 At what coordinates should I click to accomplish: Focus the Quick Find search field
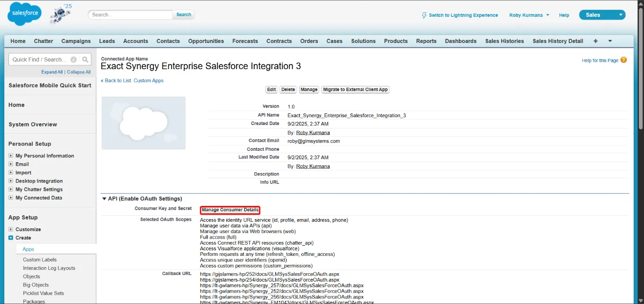[x=40, y=60]
